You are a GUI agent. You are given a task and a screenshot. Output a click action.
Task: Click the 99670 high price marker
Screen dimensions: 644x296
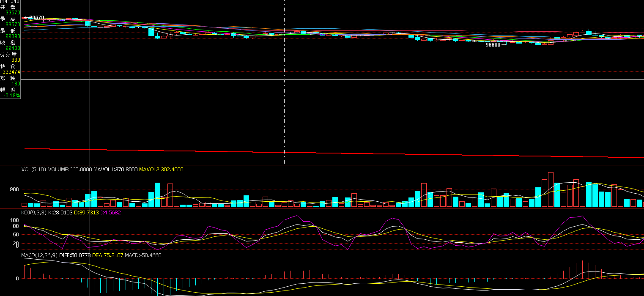pyautogui.click(x=36, y=18)
